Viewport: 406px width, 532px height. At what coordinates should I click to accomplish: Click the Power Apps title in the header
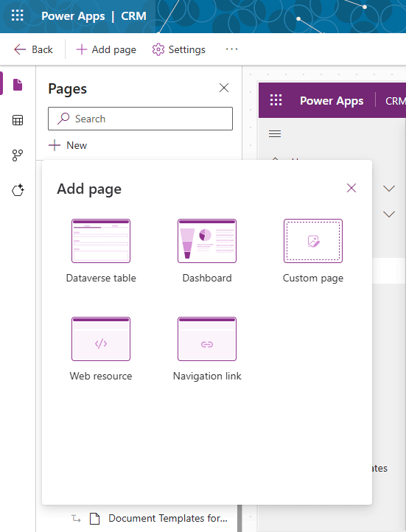73,16
